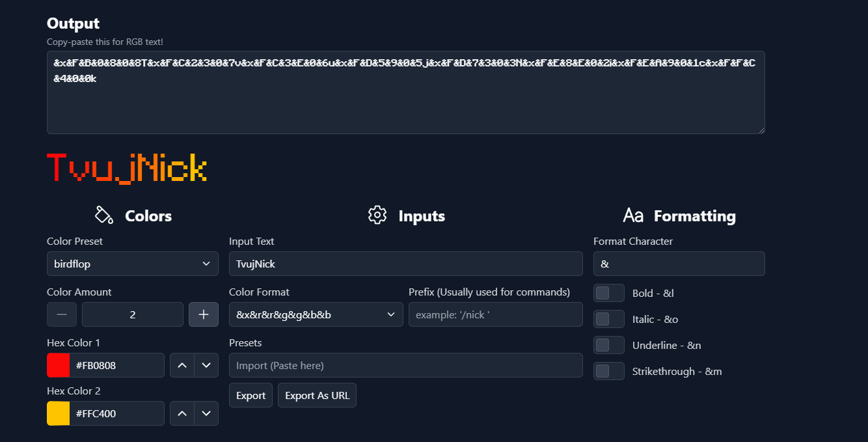
Task: Toggle Bold - &l switch
Action: [x=609, y=293]
